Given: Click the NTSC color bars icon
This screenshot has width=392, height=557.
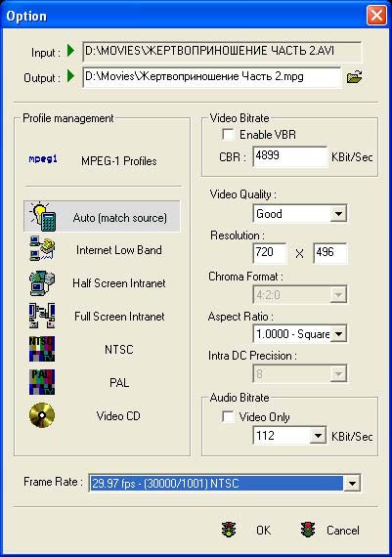Looking at the screenshot, I should 42,349.
